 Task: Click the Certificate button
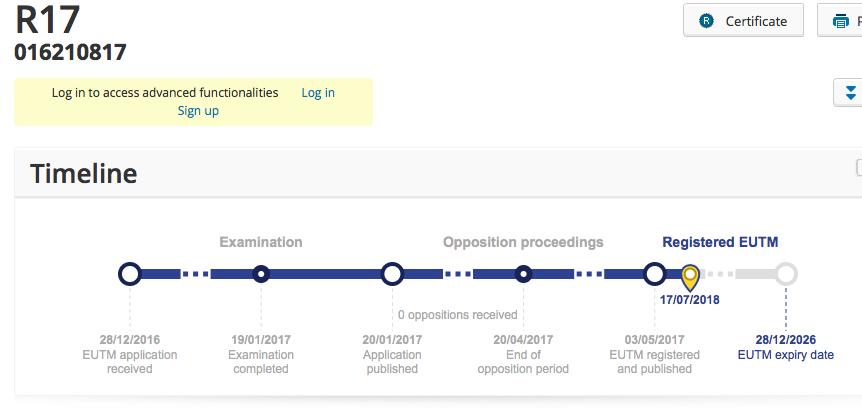tap(743, 21)
